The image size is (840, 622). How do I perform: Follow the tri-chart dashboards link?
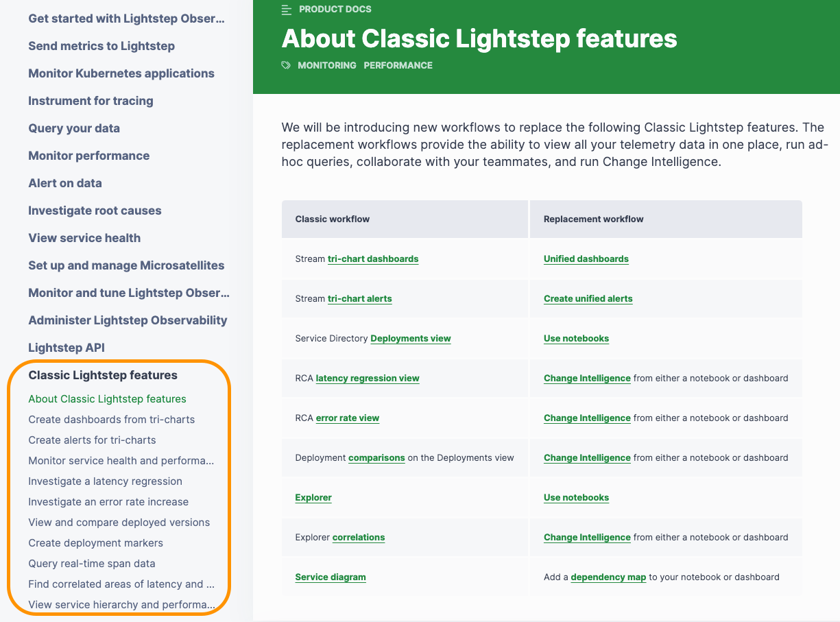(372, 259)
